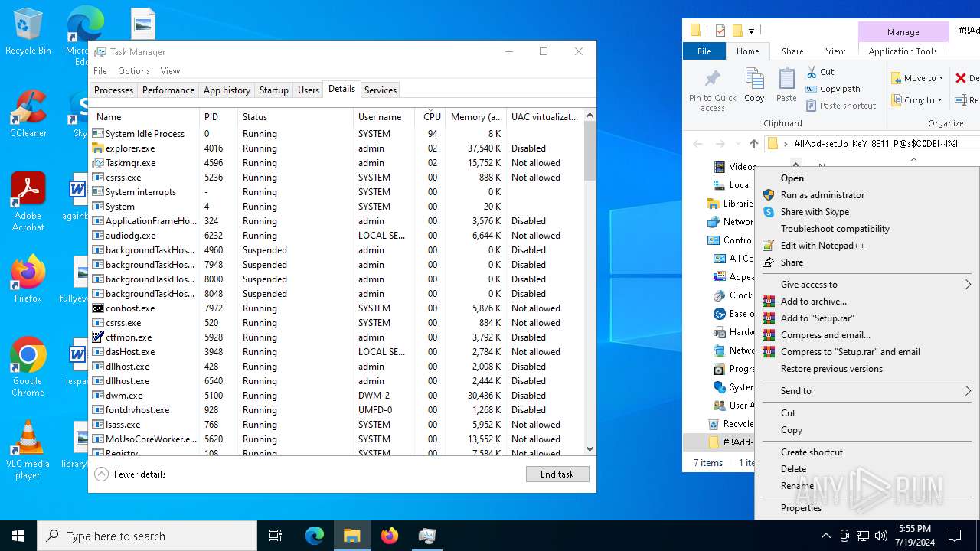Open Task Manager File menu
This screenshot has height=551, width=980.
[x=100, y=71]
